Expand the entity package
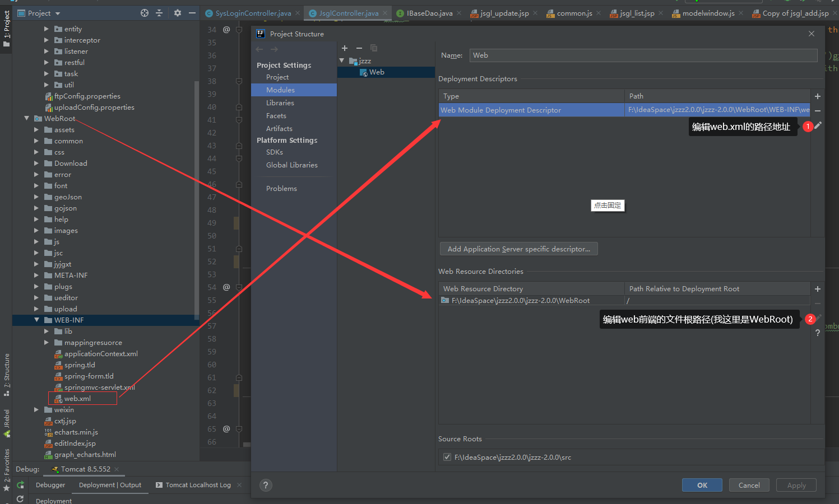The image size is (839, 504). tap(47, 29)
